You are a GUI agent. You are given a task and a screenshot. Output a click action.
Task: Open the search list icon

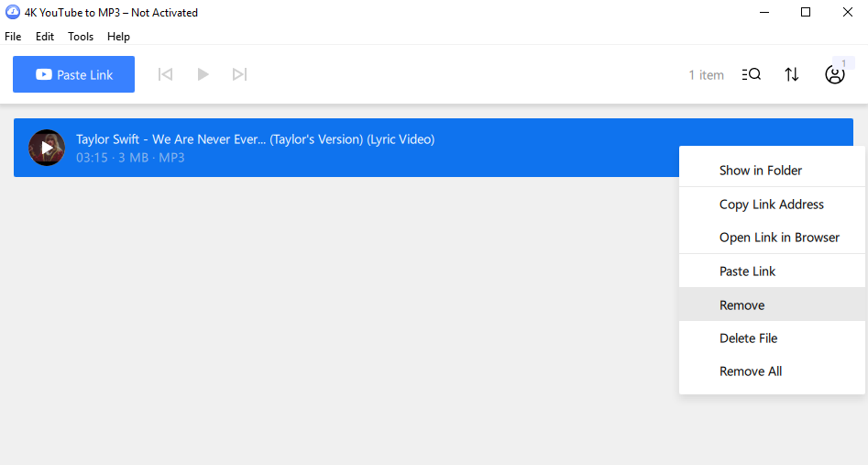pos(752,74)
